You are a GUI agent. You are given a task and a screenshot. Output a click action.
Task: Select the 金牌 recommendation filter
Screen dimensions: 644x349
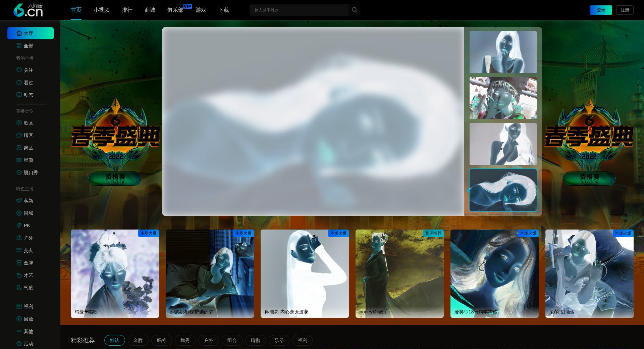tap(138, 340)
